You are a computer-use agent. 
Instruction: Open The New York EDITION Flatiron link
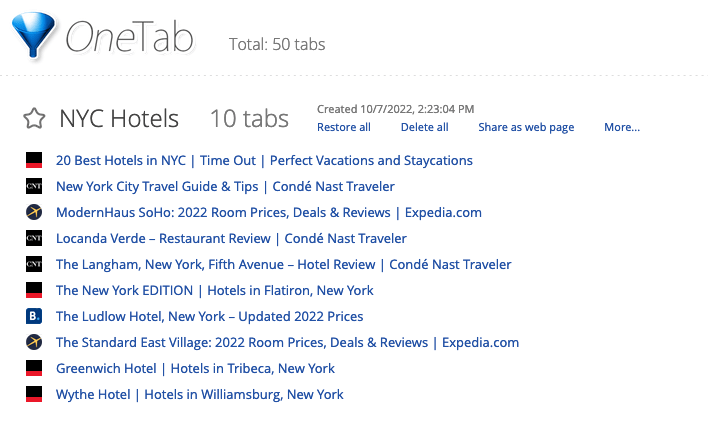pyautogui.click(x=214, y=290)
